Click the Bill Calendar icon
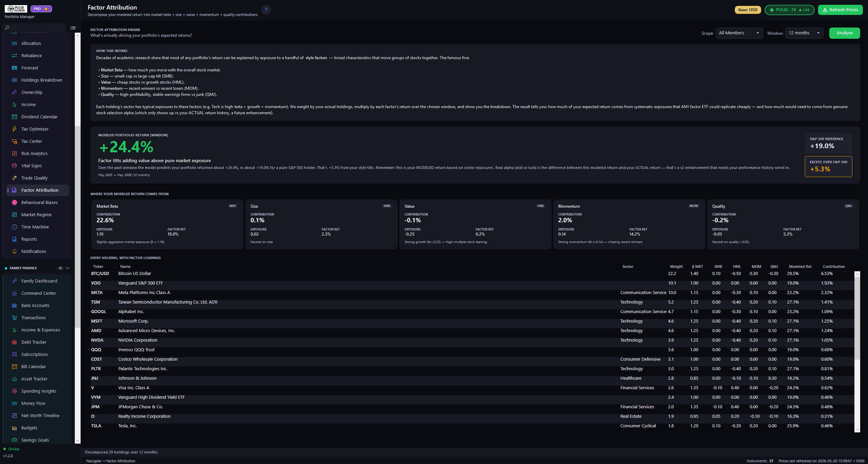 14,366
